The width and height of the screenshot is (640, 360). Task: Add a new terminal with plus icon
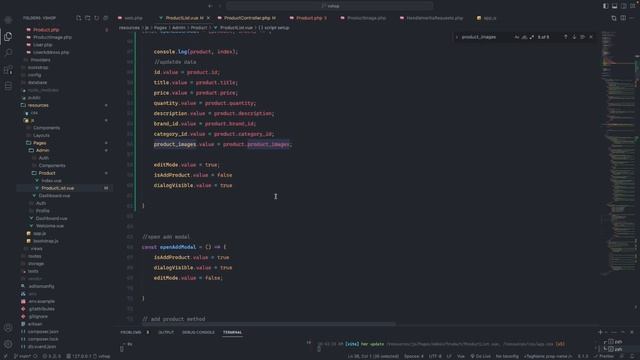click(x=600, y=332)
